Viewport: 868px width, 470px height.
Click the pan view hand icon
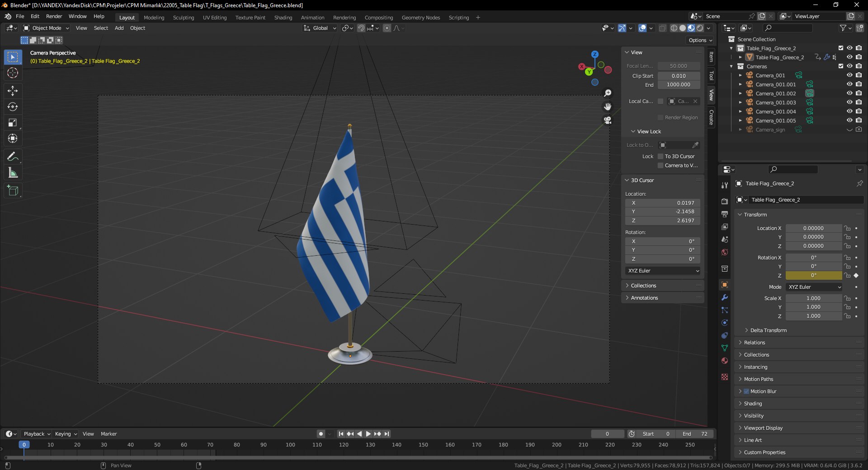click(608, 107)
